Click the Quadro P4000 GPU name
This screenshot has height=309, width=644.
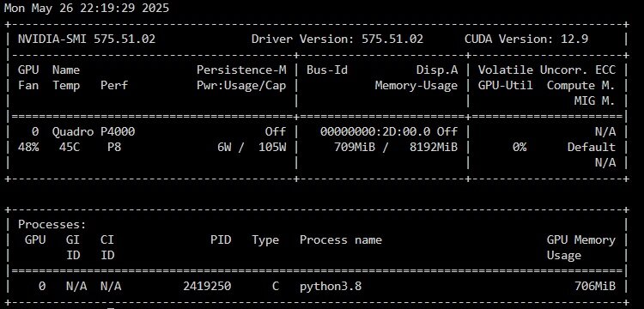point(94,131)
